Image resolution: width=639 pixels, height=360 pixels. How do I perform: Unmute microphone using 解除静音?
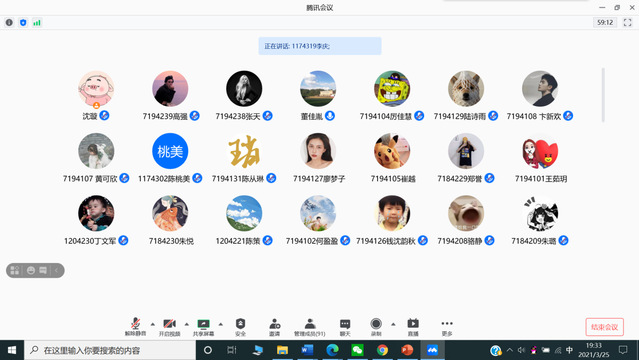coord(135,327)
